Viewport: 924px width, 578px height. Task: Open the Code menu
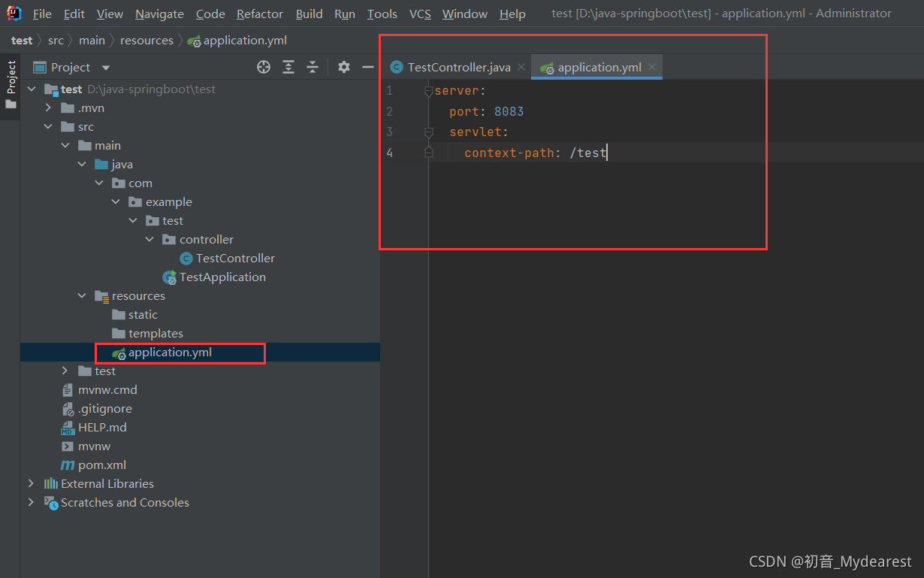210,14
